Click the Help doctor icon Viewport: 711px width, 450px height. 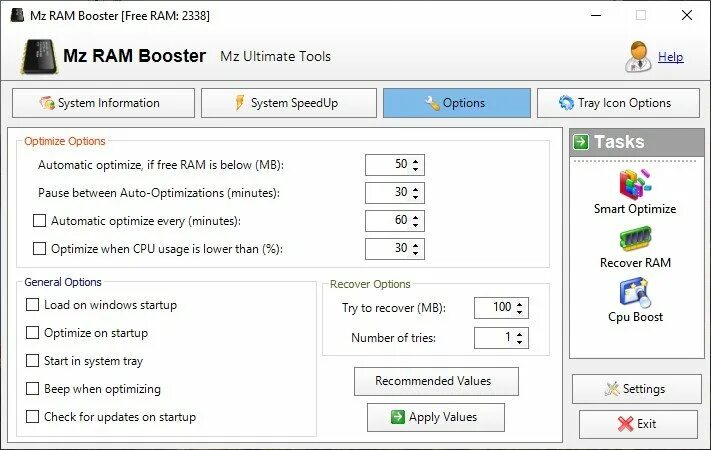(x=638, y=57)
